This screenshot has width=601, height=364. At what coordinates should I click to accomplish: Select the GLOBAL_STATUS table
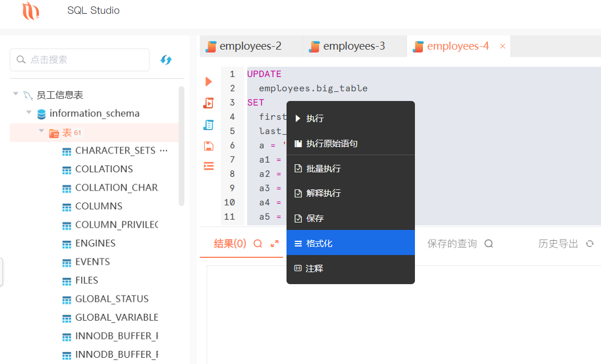pyautogui.click(x=112, y=299)
